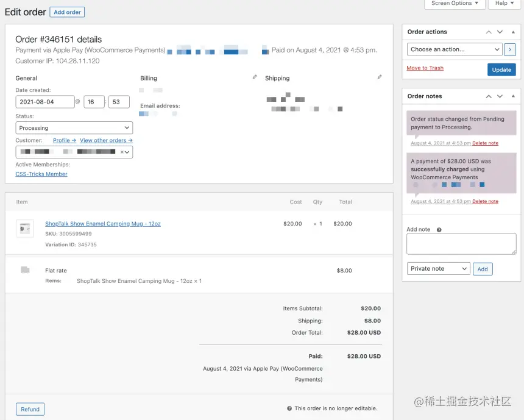Move Order actions panel up
Viewport: 524px width, 420px height.
click(489, 32)
